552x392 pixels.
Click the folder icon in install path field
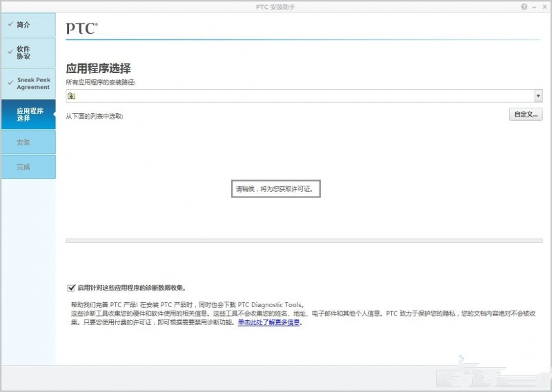point(72,96)
